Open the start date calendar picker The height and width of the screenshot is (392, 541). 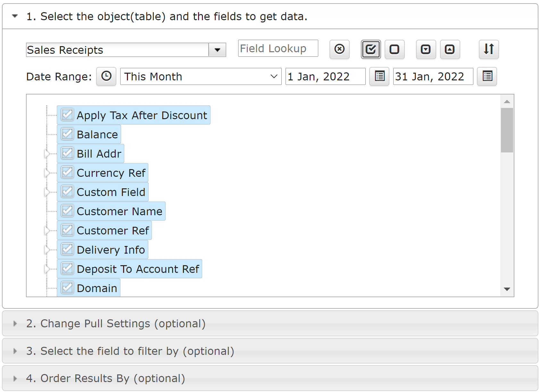pyautogui.click(x=379, y=76)
